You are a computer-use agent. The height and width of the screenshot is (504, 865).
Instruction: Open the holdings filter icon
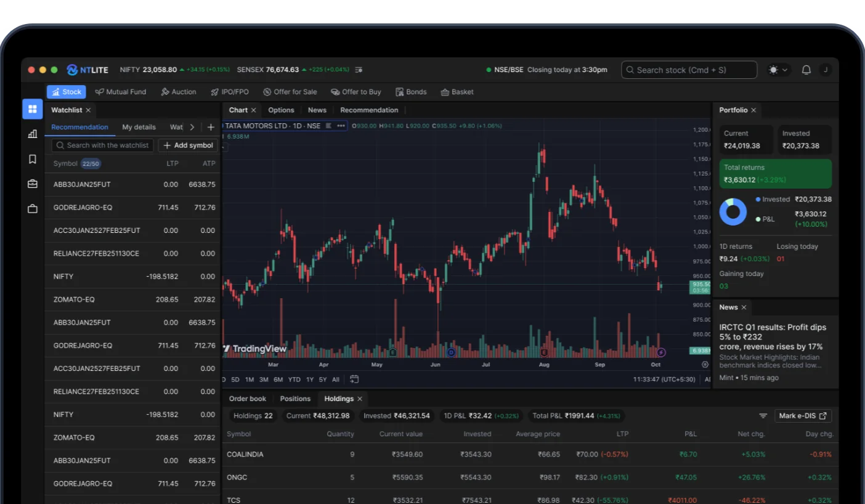(x=763, y=416)
